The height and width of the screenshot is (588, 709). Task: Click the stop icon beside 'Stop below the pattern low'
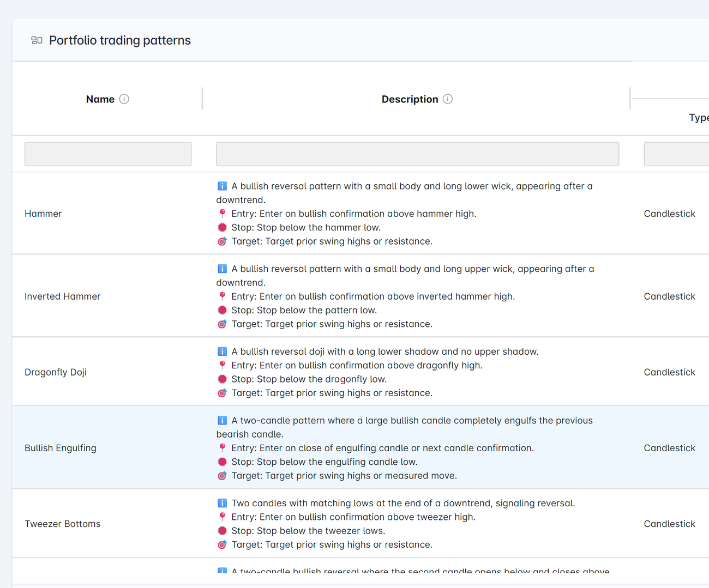tap(222, 311)
